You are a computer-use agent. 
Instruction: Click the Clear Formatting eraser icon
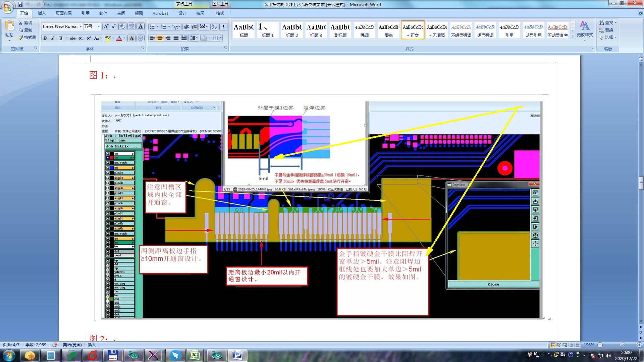point(122,26)
